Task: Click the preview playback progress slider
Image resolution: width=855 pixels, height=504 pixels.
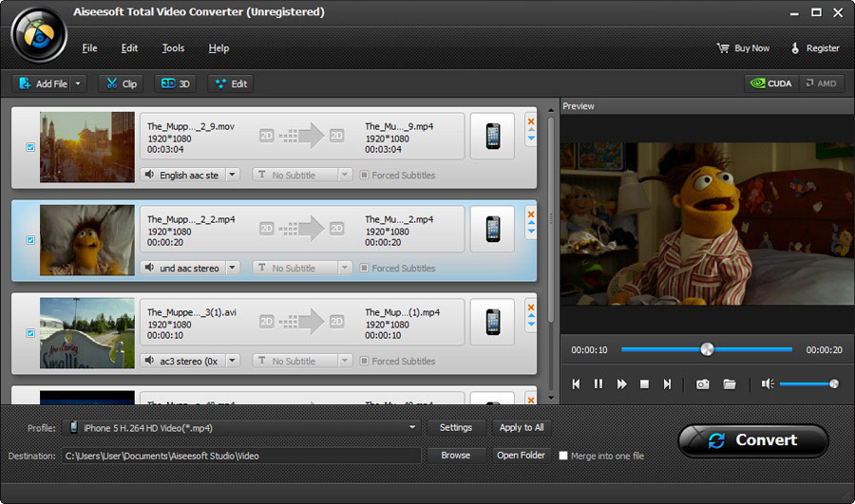Action: tap(706, 349)
